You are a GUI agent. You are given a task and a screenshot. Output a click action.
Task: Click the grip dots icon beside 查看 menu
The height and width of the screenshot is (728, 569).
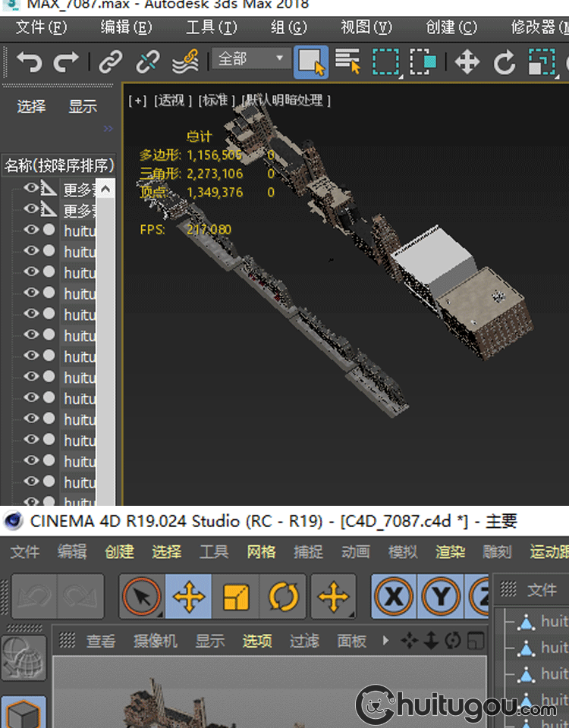point(68,640)
